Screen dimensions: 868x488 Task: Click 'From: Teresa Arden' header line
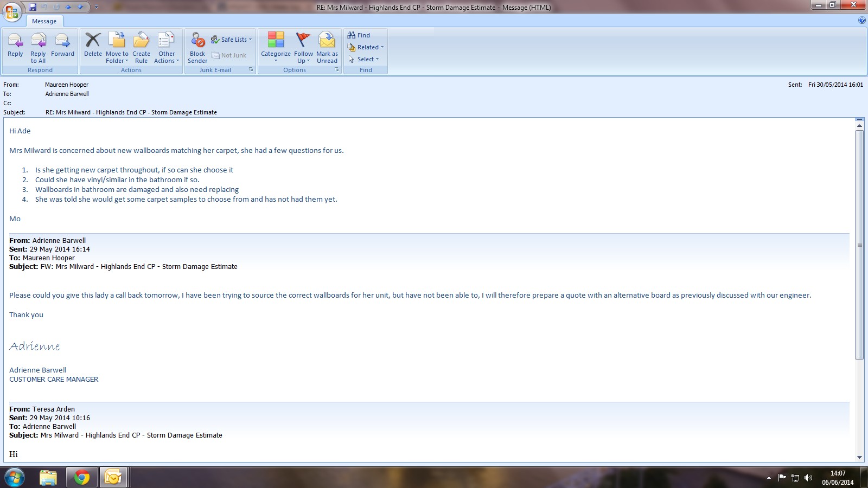(42, 409)
